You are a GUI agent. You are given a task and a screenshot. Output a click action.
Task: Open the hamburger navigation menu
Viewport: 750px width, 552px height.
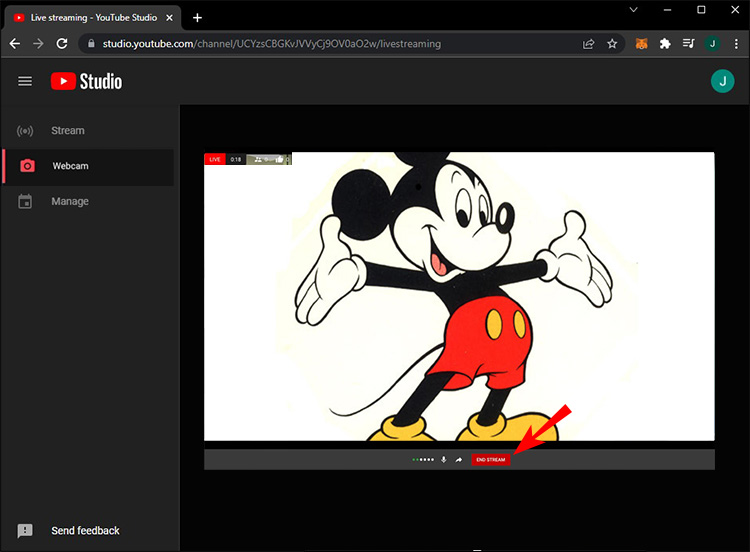point(25,81)
